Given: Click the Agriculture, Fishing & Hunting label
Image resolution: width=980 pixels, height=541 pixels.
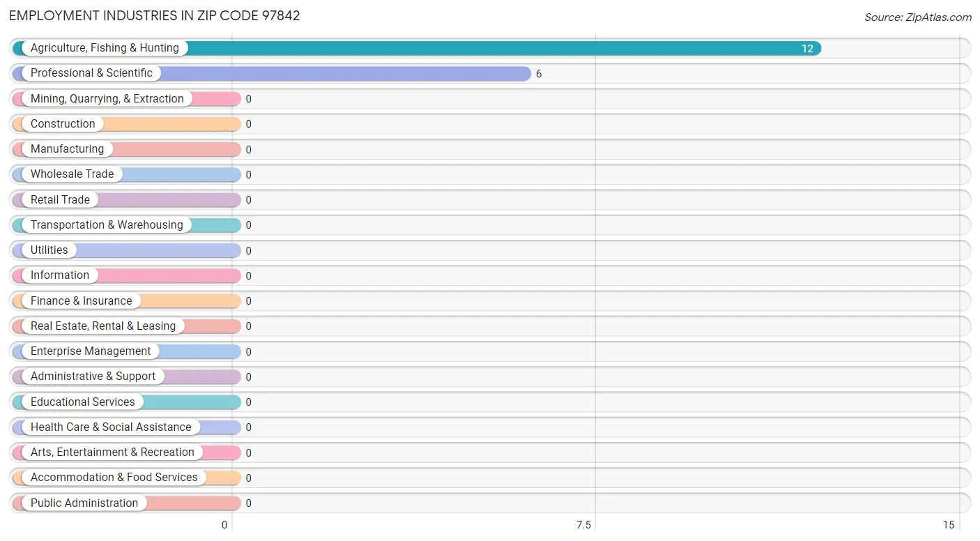Looking at the screenshot, I should [x=105, y=48].
